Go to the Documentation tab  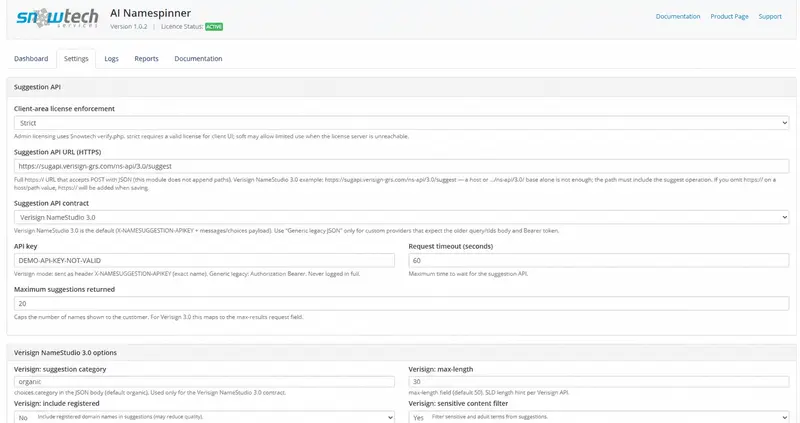pyautogui.click(x=198, y=59)
